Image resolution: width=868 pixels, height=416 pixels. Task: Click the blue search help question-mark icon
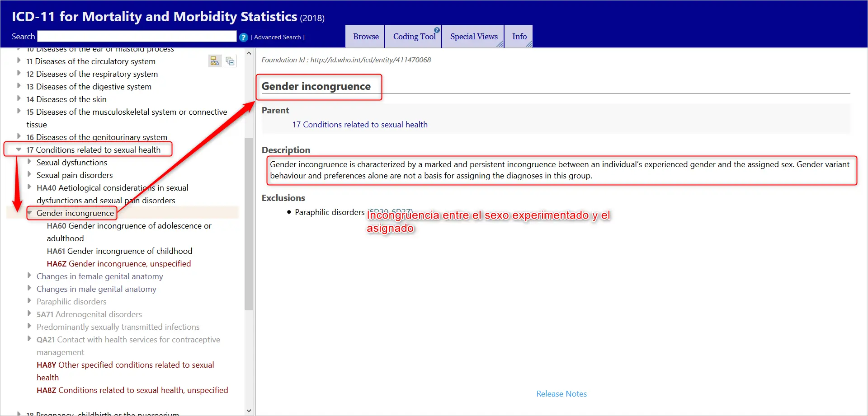(x=243, y=37)
